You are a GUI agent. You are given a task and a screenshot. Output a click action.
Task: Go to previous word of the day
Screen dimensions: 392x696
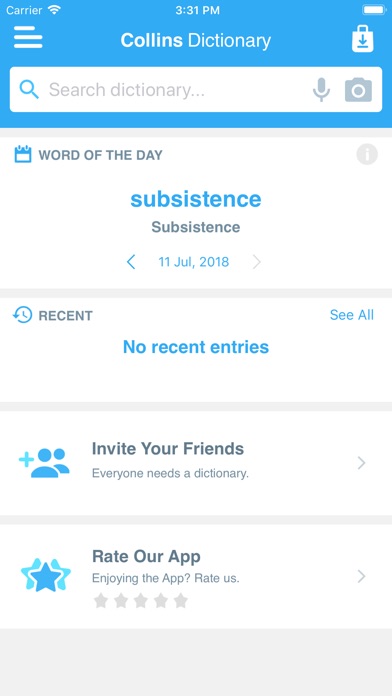point(131,262)
